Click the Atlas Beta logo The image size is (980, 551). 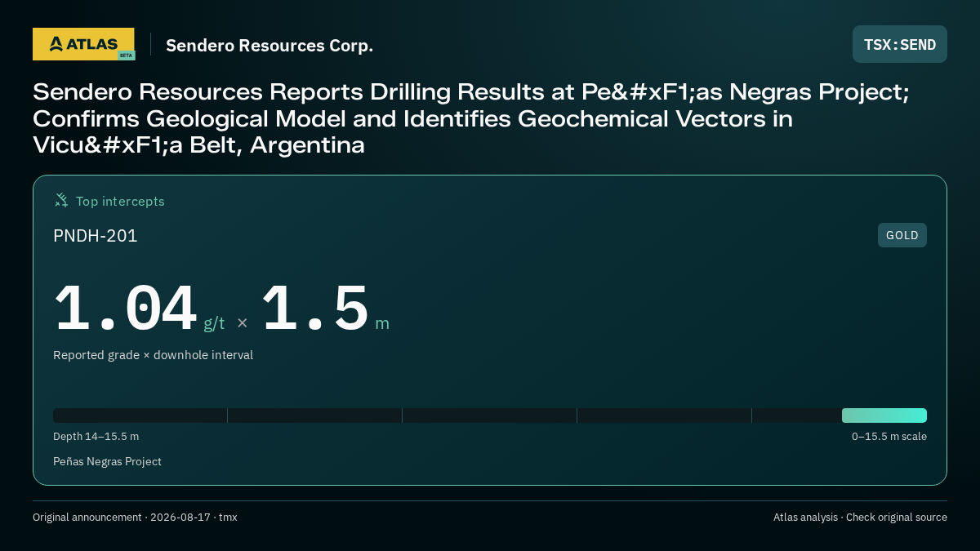pos(83,44)
